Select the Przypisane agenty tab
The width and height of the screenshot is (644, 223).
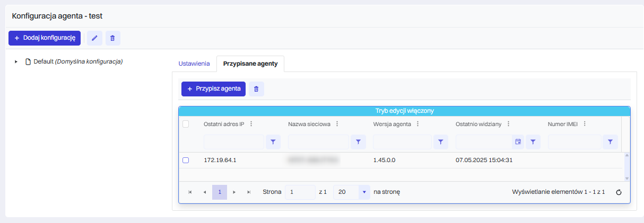[250, 64]
